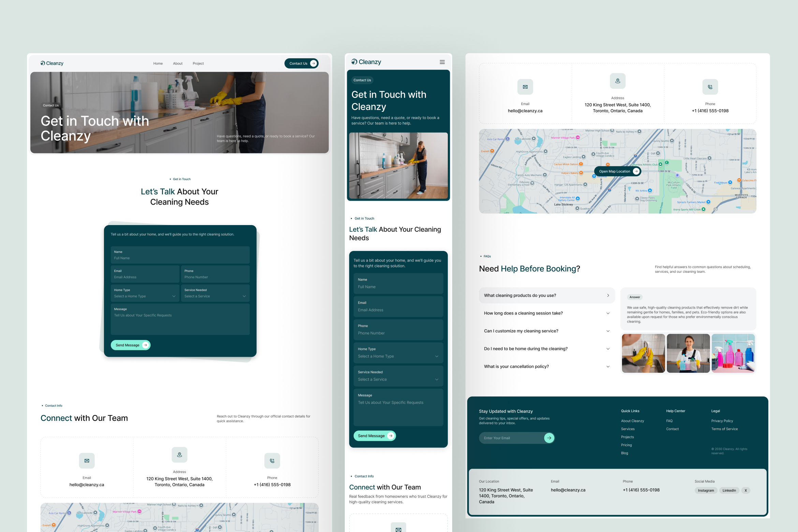
Task: Click the desktop Send Message button
Action: [x=130, y=345]
